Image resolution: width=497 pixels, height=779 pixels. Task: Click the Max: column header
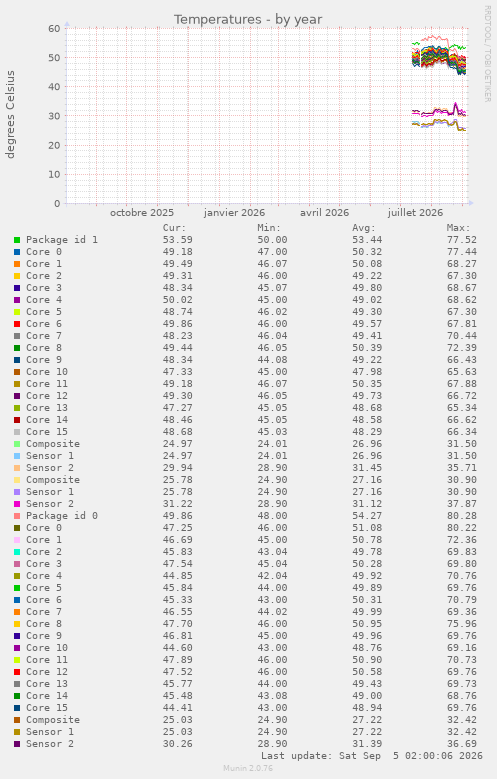(x=458, y=228)
